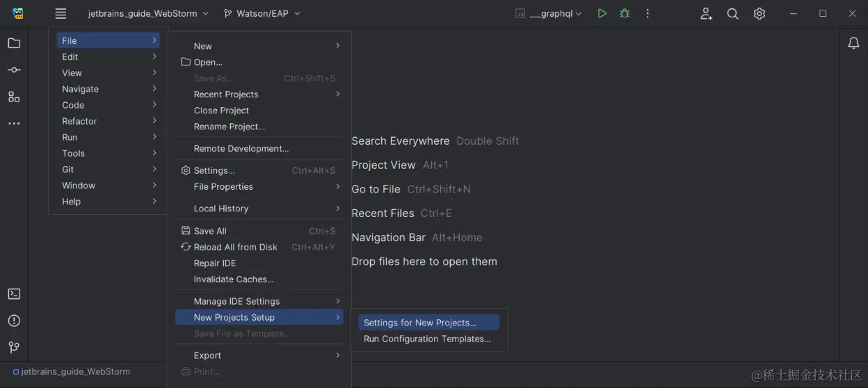
Task: Open Watson/EAP branch dropdown
Action: [262, 13]
